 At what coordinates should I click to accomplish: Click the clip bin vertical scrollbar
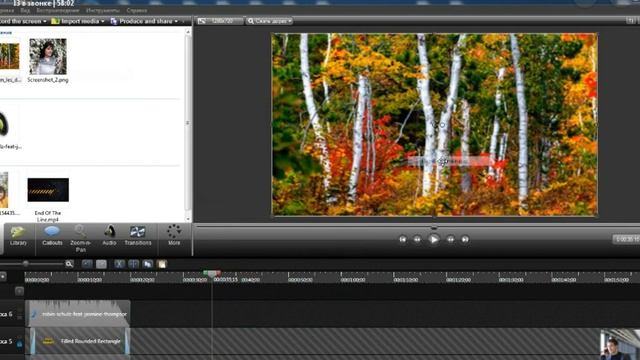point(188,122)
